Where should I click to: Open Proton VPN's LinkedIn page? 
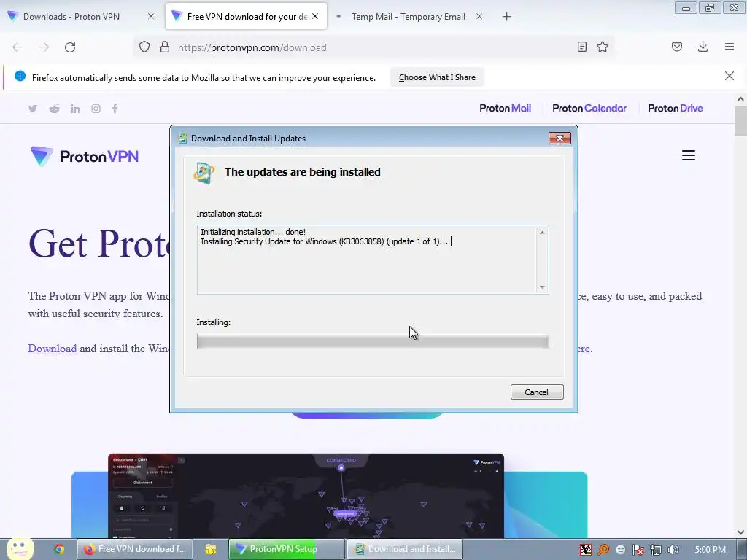pos(75,109)
